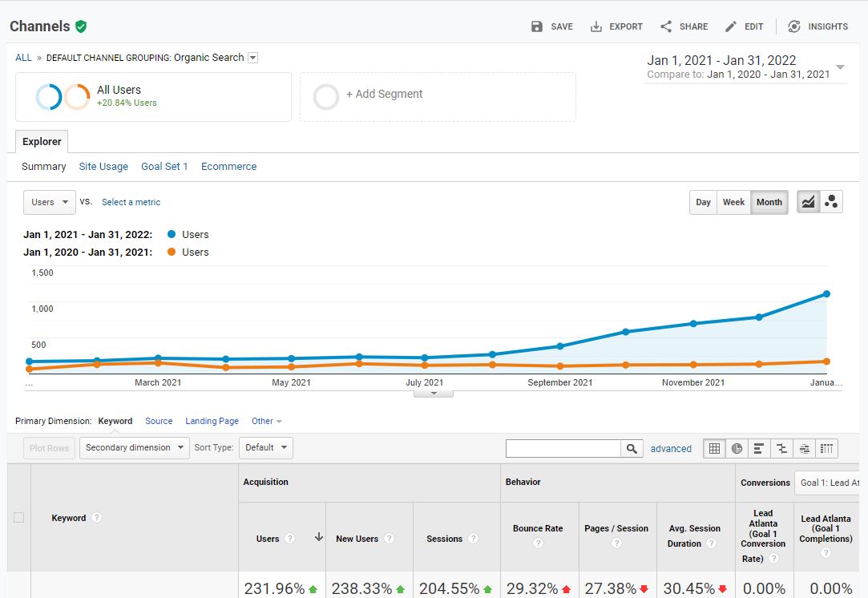
Task: Tick the Keyword column header checkbox
Action: click(19, 518)
